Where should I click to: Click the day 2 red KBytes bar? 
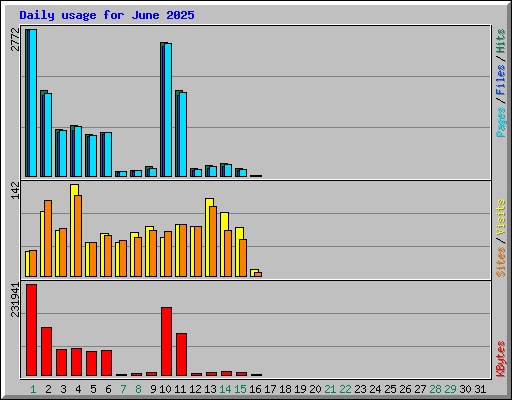pyautogui.click(x=46, y=352)
